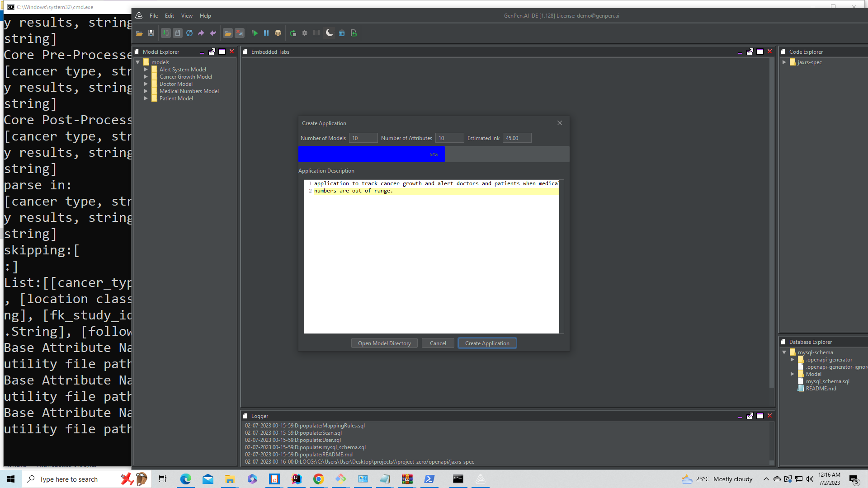Click the Pause button in toolbar
The width and height of the screenshot is (868, 488).
(266, 33)
